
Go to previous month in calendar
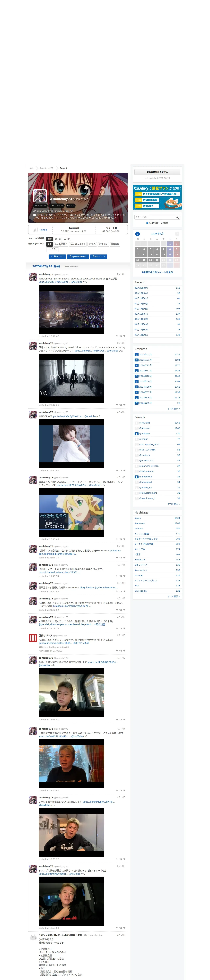pyautogui.click(x=138, y=234)
